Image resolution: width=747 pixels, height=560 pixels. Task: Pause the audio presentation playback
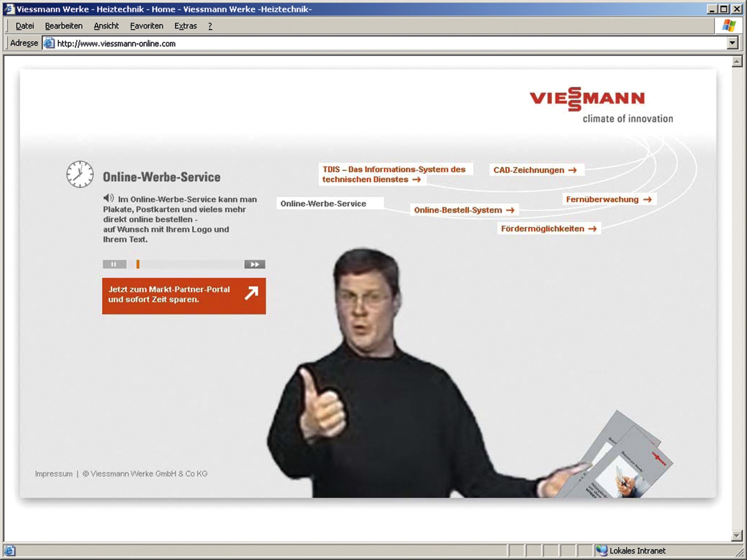[114, 264]
